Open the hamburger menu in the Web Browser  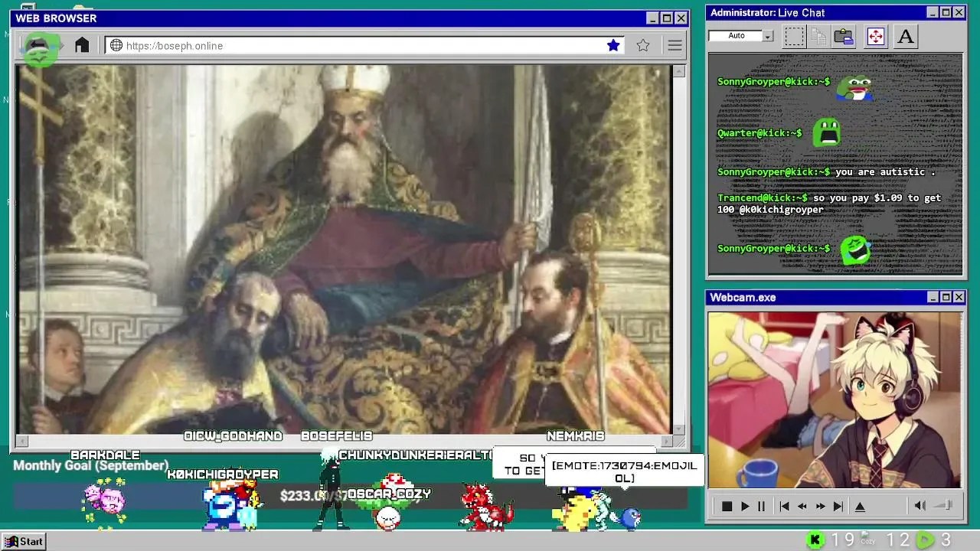675,46
